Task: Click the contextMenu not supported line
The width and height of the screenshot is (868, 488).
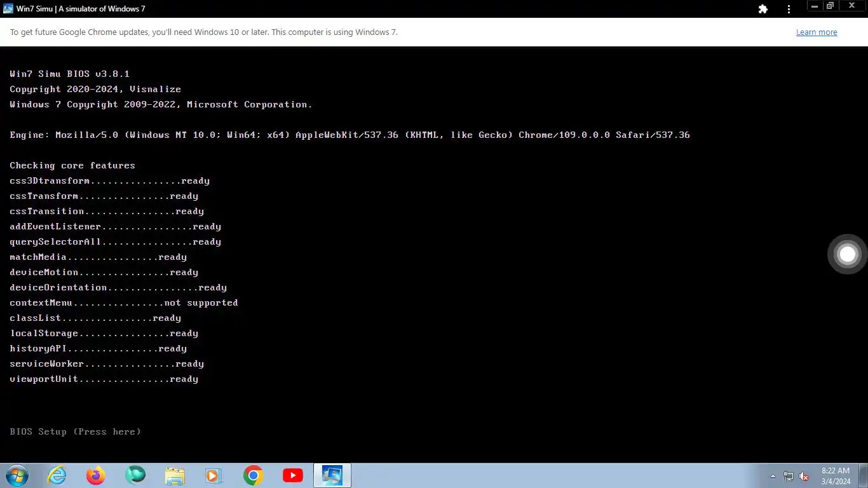Action: click(x=124, y=302)
